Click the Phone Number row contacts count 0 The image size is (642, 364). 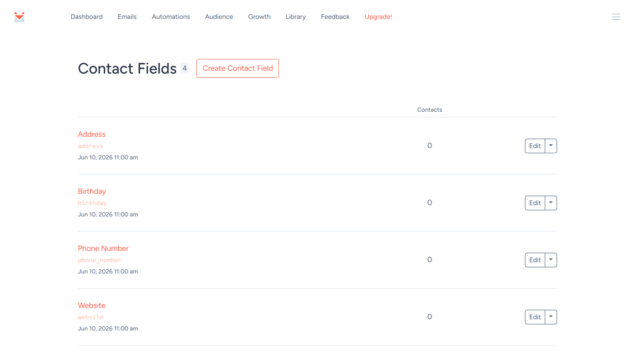point(430,260)
